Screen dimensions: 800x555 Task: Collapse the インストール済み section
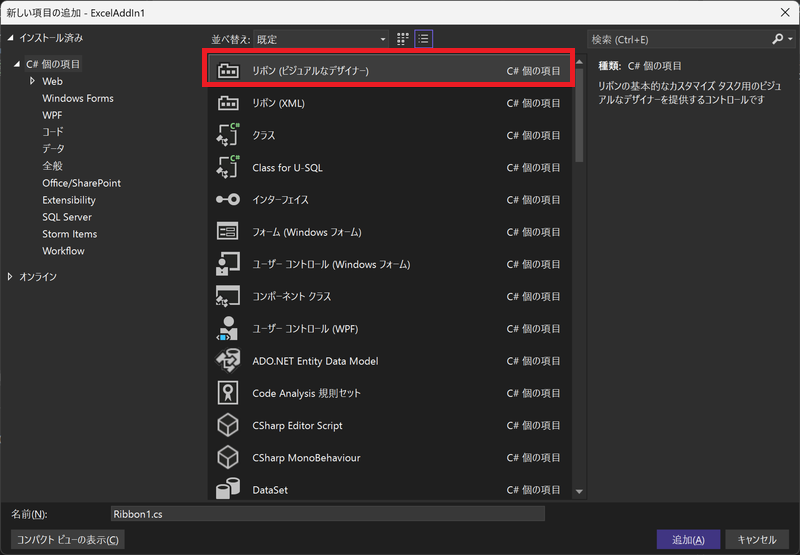pos(11,37)
